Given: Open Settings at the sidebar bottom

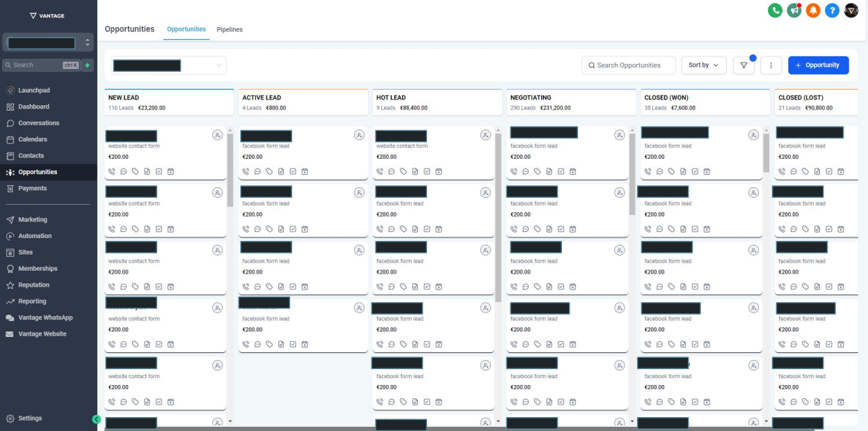Looking at the screenshot, I should (x=24, y=418).
